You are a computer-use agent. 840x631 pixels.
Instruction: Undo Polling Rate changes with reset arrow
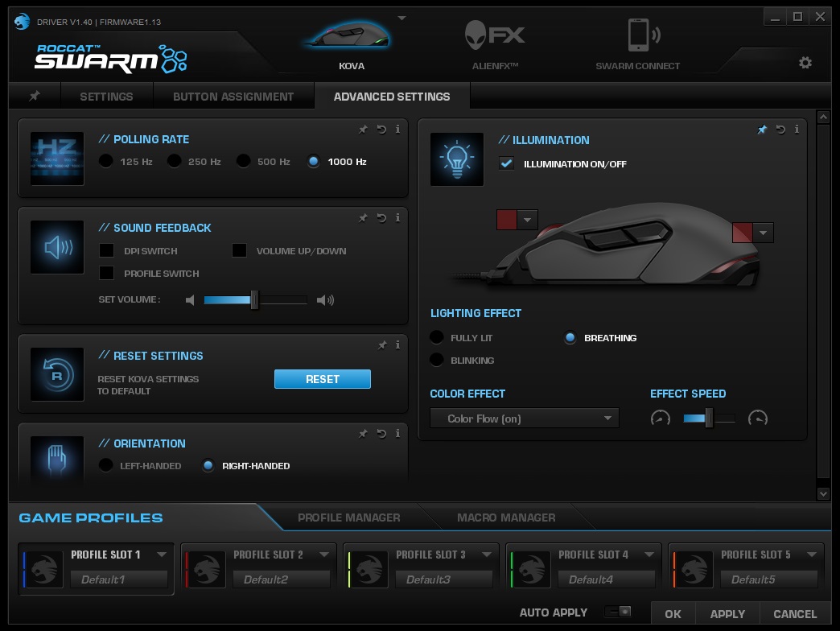(381, 129)
